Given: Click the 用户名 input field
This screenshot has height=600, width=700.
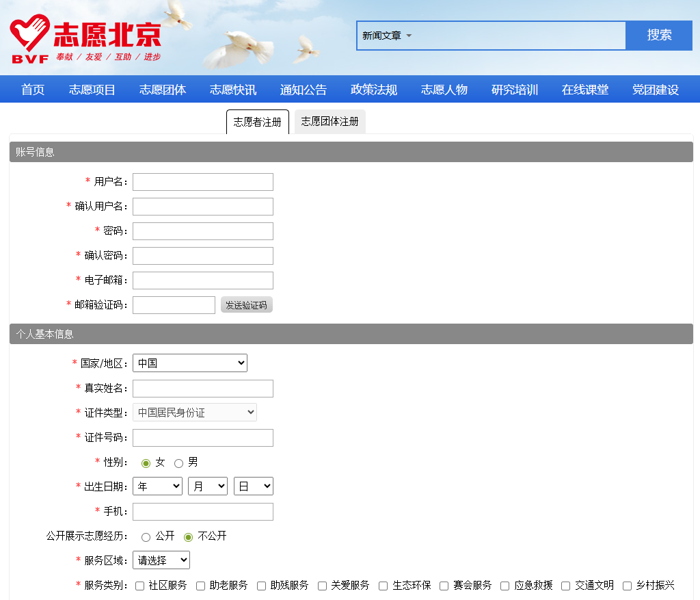Looking at the screenshot, I should 203,182.
